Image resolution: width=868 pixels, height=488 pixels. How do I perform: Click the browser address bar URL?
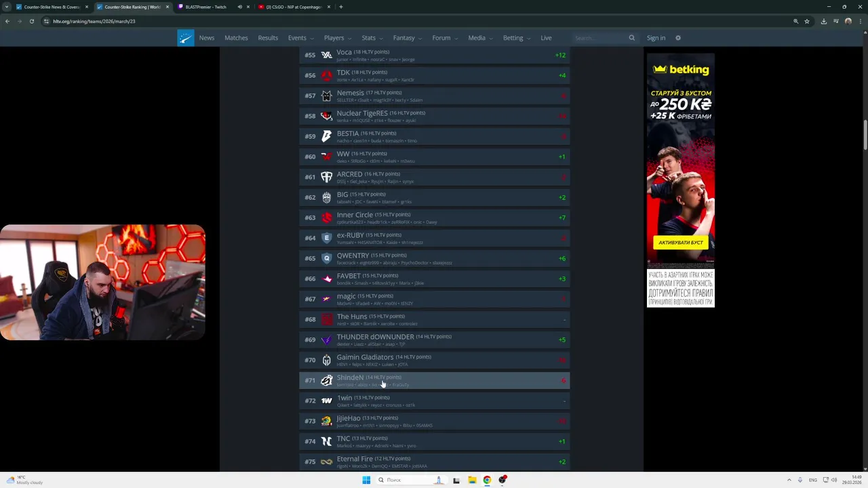pos(94,21)
